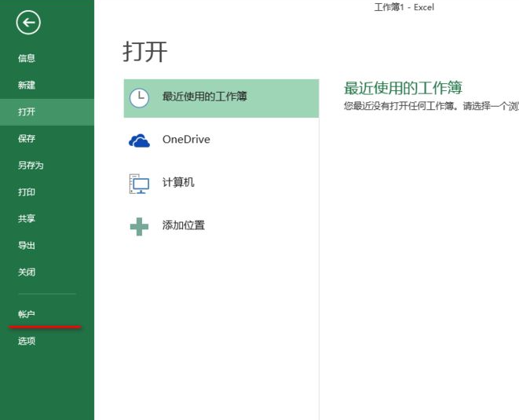Click the clock icon for recent workbooks
The image size is (519, 420).
point(139,97)
